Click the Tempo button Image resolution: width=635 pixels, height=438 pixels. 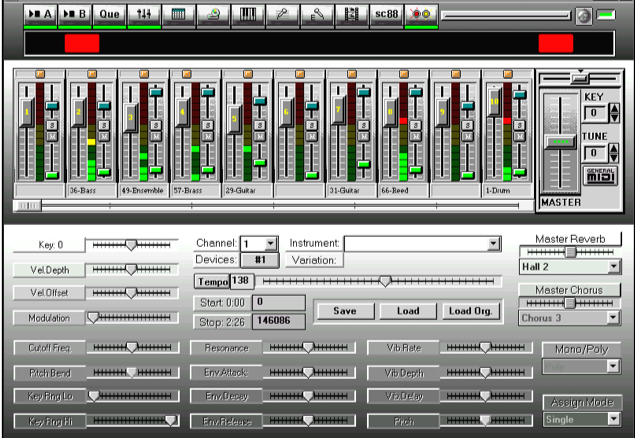click(x=211, y=282)
